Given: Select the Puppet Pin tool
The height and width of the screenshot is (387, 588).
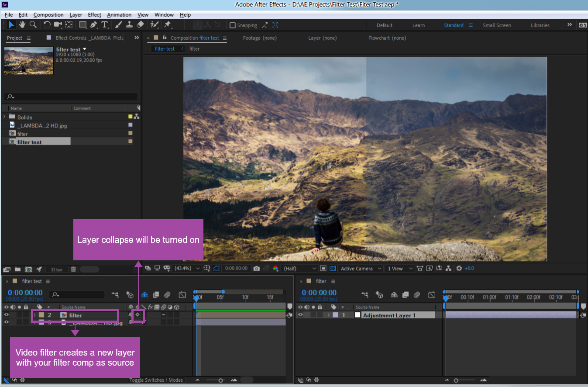Looking at the screenshot, I should (168, 25).
